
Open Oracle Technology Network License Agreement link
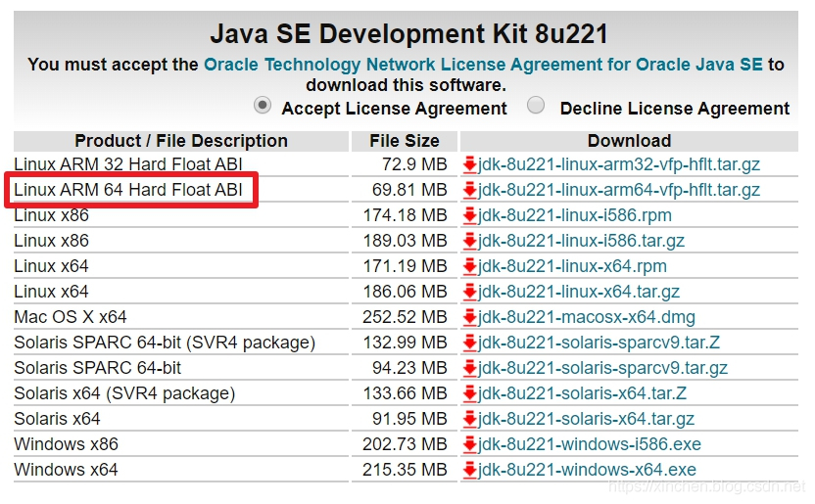point(483,65)
